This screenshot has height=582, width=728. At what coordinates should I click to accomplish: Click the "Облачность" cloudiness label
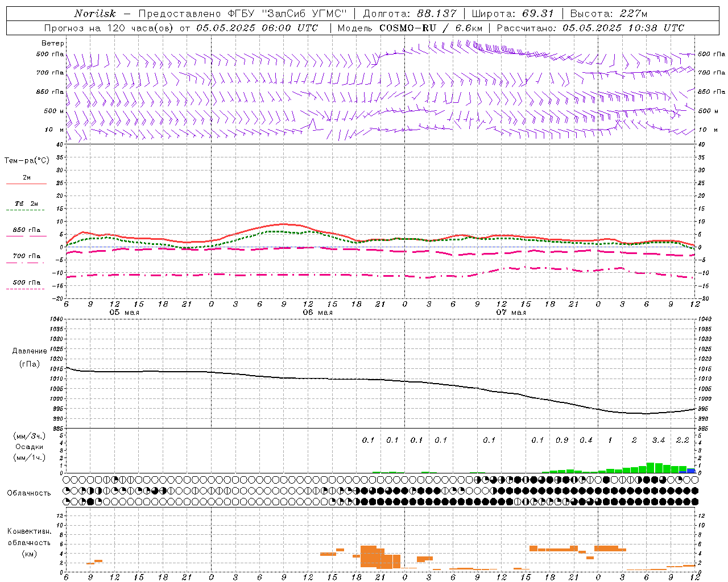tap(28, 493)
